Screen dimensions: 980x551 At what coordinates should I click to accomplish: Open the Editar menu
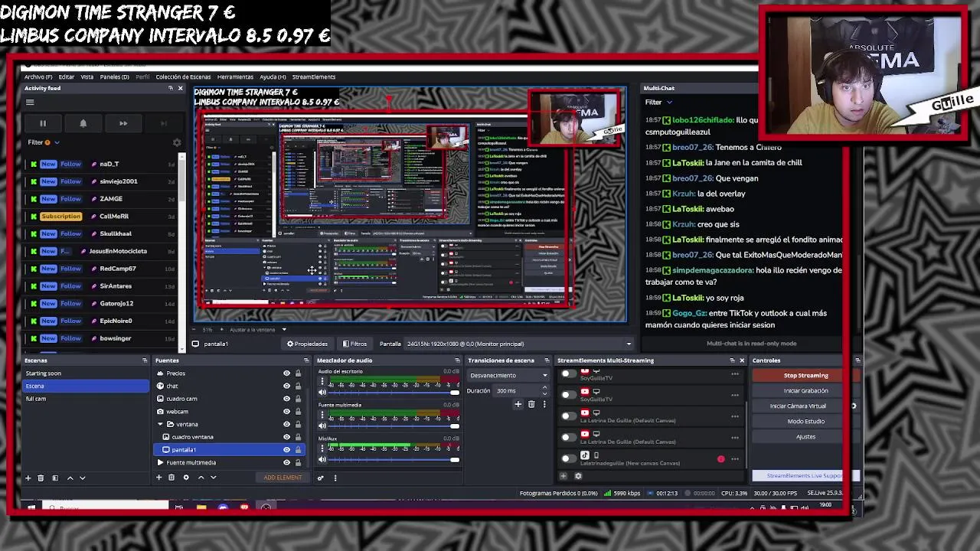67,77
